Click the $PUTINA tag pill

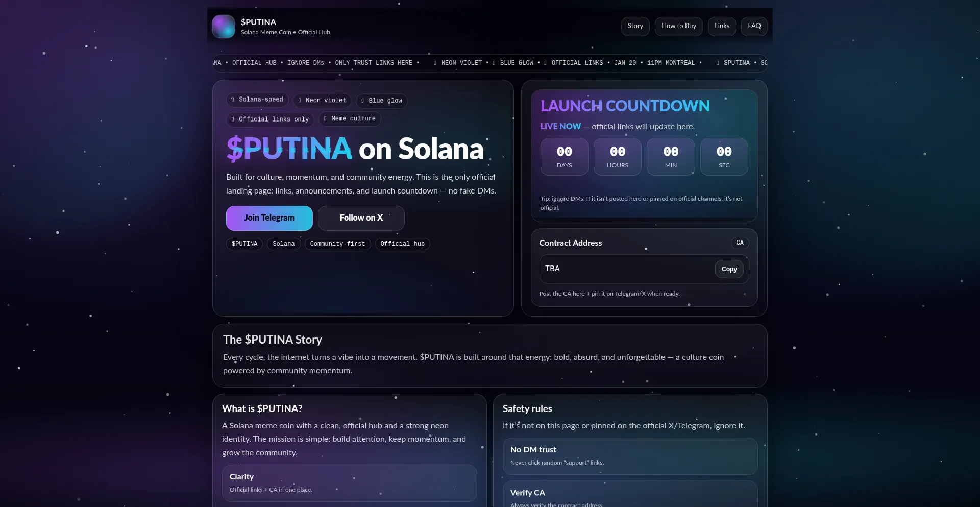point(244,244)
